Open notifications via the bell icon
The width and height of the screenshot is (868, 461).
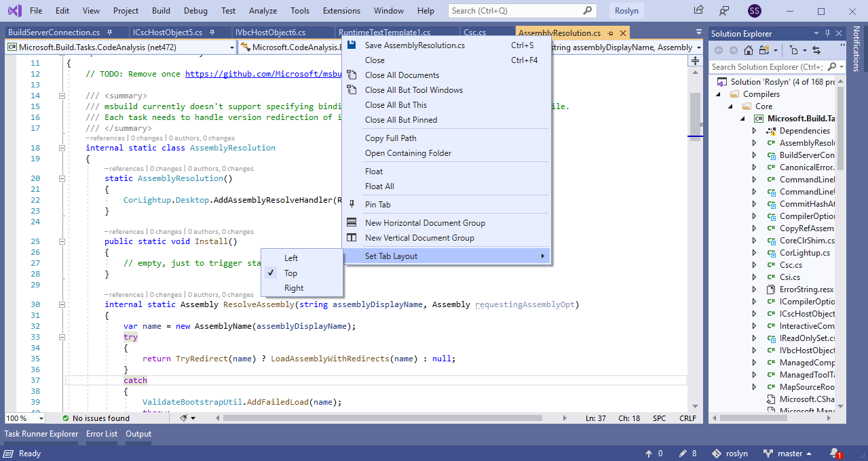[x=834, y=453]
